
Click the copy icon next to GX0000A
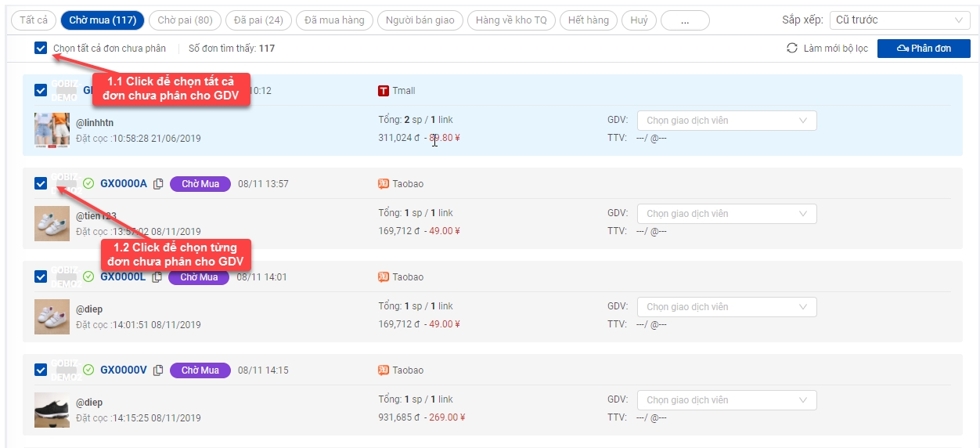coord(158,184)
